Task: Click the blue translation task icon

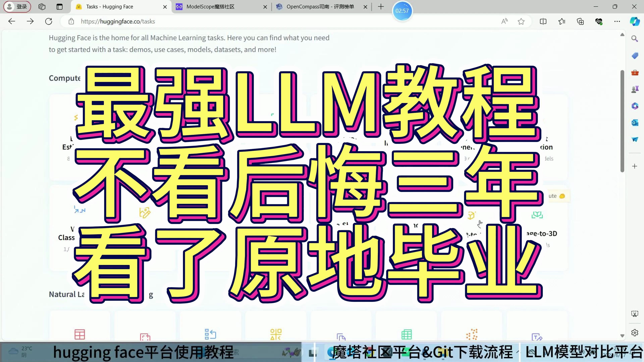Action: [210, 334]
